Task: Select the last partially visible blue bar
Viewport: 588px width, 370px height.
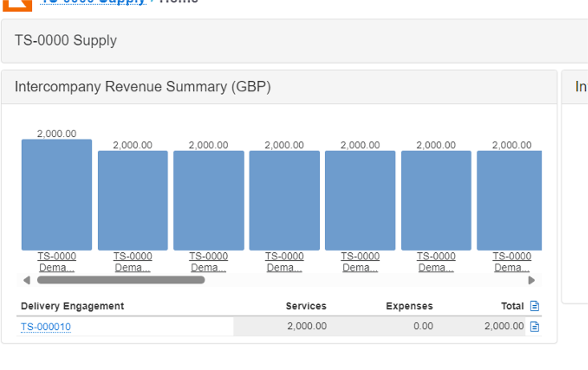Action: pyautogui.click(x=509, y=201)
